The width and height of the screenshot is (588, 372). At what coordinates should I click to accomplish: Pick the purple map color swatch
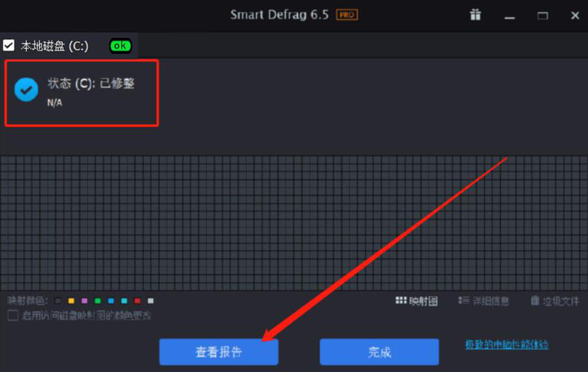(x=85, y=301)
